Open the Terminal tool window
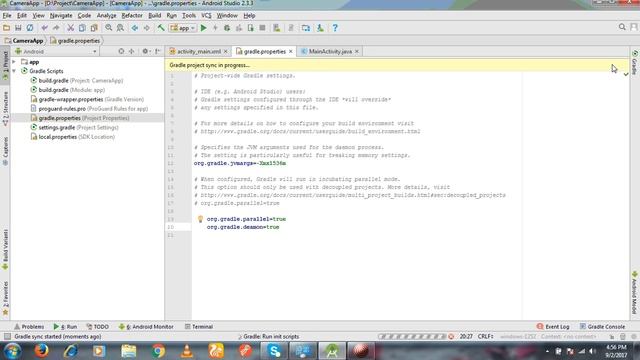Image resolution: width=640 pixels, height=360 pixels. point(199,327)
